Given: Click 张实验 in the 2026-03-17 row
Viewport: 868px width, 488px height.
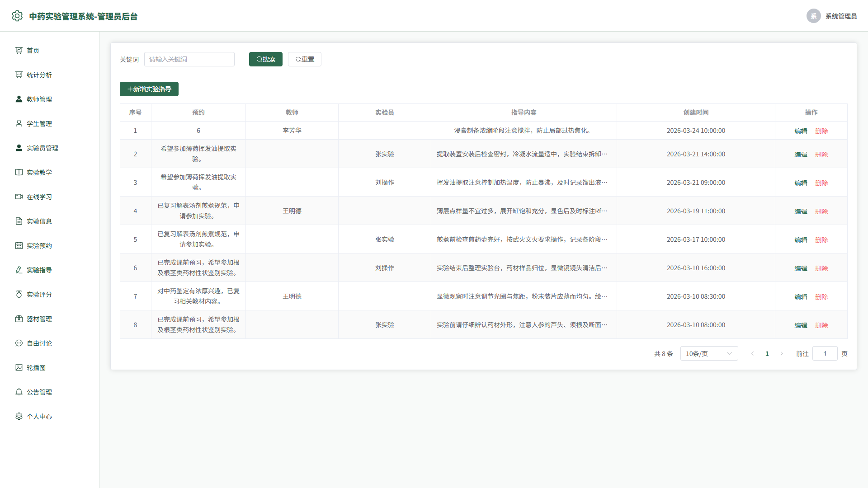Looking at the screenshot, I should [x=385, y=239].
